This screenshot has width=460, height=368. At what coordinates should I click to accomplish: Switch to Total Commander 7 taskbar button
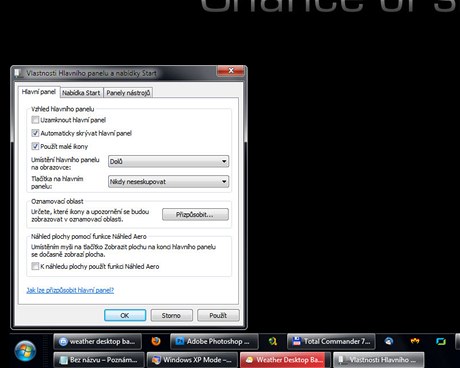pyautogui.click(x=331, y=341)
